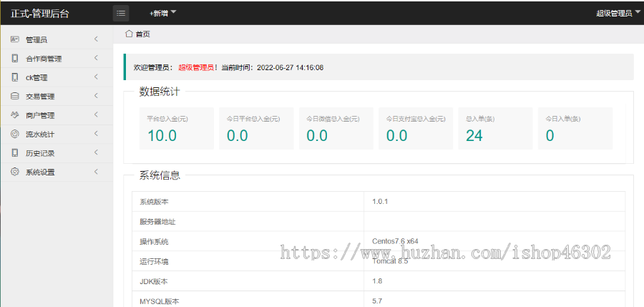
Task: Open 历史记录 sidebar menu item
Action: (x=57, y=153)
